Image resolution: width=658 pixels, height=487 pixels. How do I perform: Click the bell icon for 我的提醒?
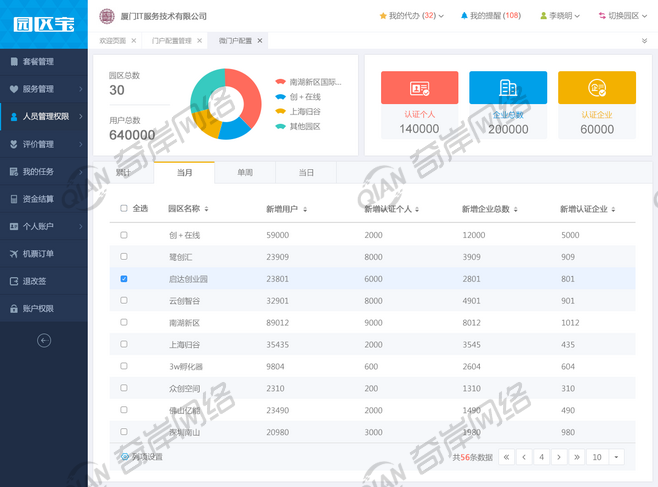[464, 16]
